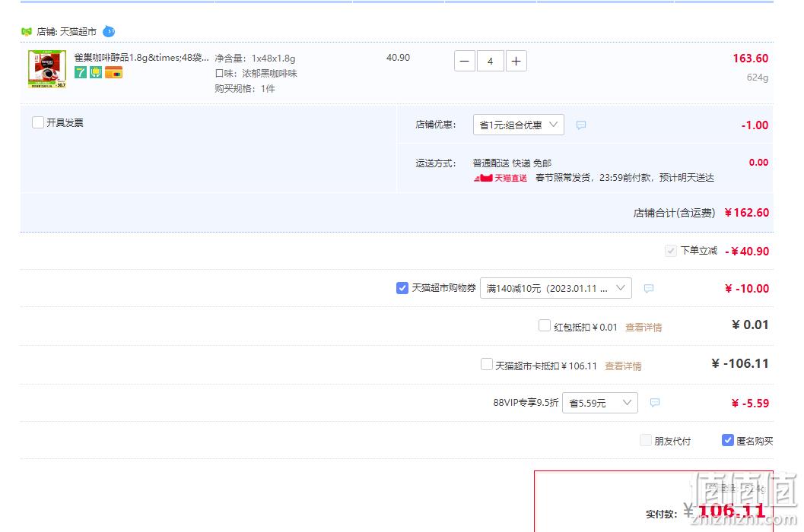This screenshot has width=804, height=532.
Task: Click the red 天猫直送 delivery logo
Action: [x=501, y=178]
